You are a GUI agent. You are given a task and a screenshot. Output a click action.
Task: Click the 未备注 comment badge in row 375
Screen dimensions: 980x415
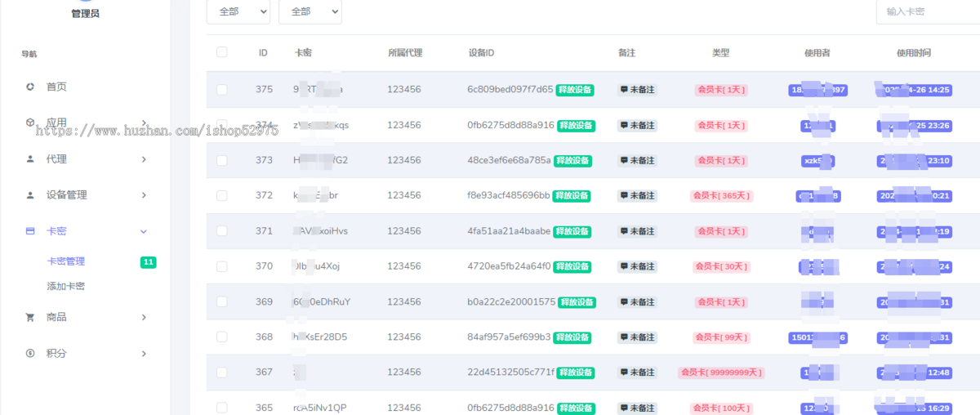(637, 90)
